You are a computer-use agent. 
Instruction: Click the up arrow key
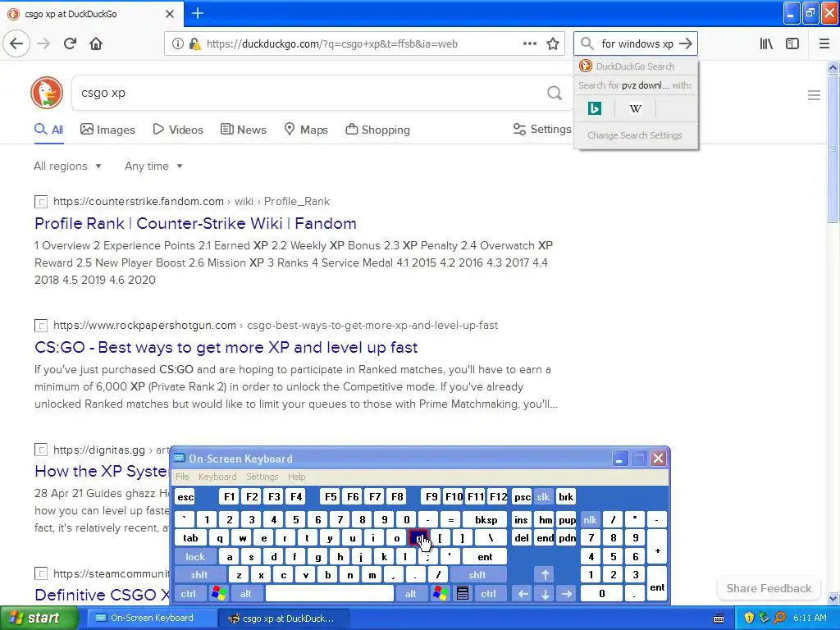point(545,575)
